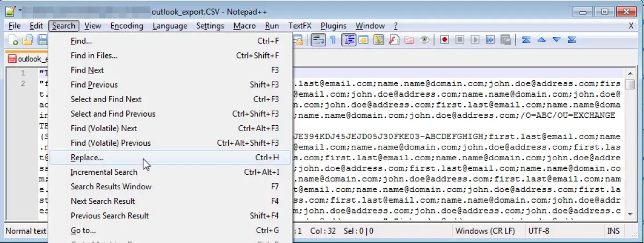The width and height of the screenshot is (644, 243).
Task: Toggle the file Monitoring eye icon
Action: click(424, 40)
